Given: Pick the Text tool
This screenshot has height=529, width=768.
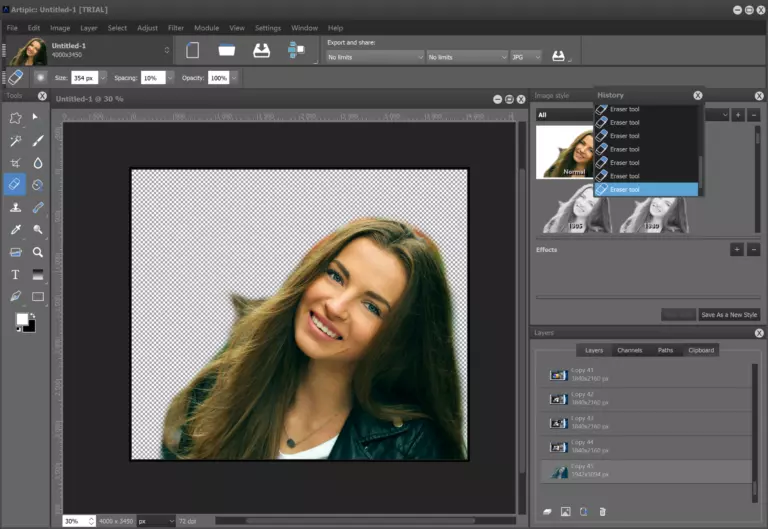Looking at the screenshot, I should click(15, 275).
